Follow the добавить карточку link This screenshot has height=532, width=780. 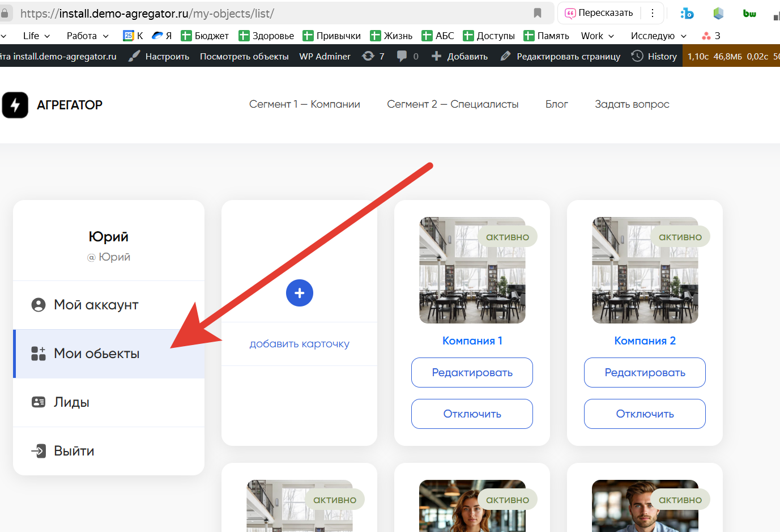click(x=299, y=344)
